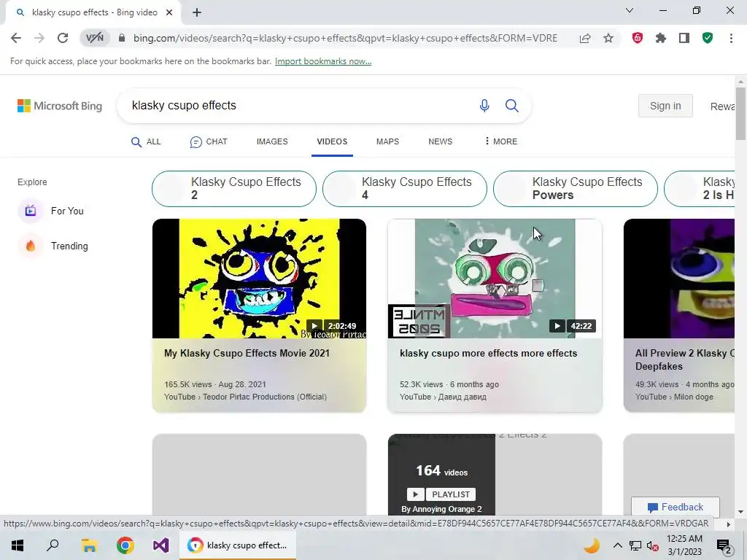747x560 pixels.
Task: Open a new browser tab
Action: pyautogui.click(x=197, y=12)
